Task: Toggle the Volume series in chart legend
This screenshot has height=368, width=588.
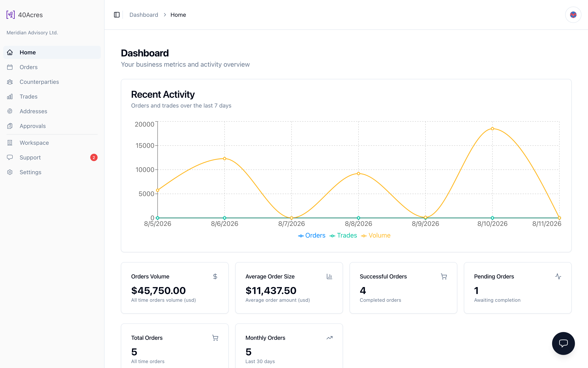Action: 376,236
